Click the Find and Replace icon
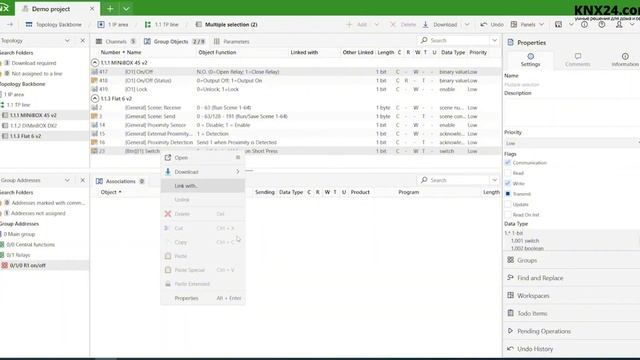Image resolution: width=640 pixels, height=360 pixels. pyautogui.click(x=510, y=278)
